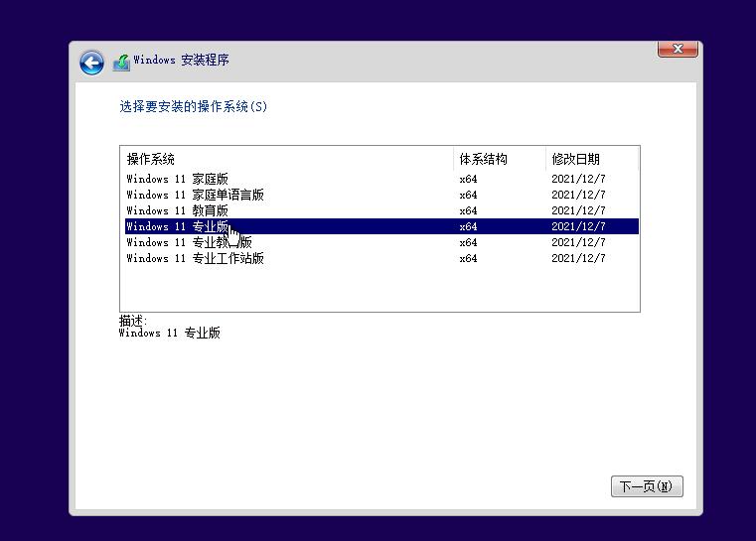Click the Windows setup icon in title bar
This screenshot has width=756, height=541.
(x=121, y=62)
